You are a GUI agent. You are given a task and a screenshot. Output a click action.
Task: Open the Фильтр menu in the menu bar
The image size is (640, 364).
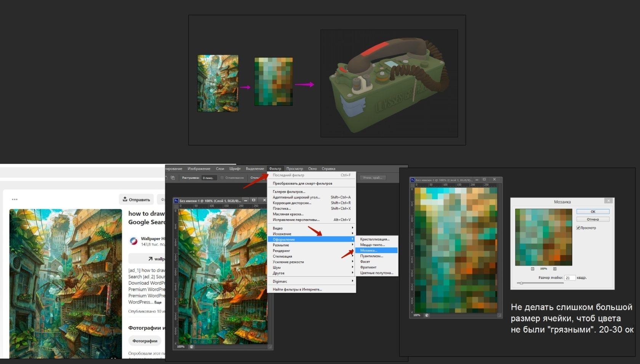pos(275,169)
